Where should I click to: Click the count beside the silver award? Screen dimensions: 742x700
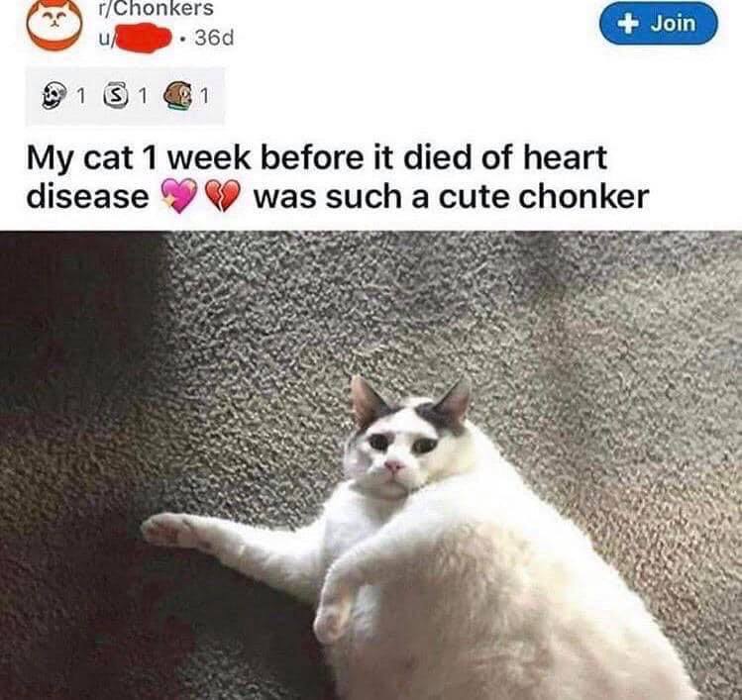[142, 96]
